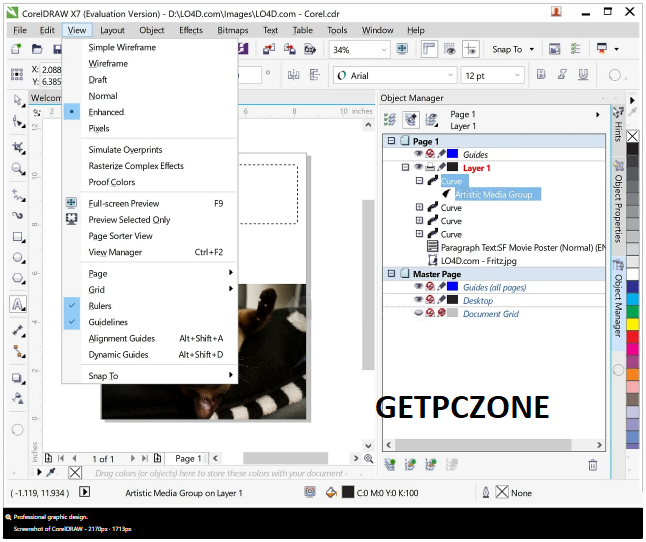The height and width of the screenshot is (542, 646).
Task: Select the Ellipse tool
Action: (18, 258)
